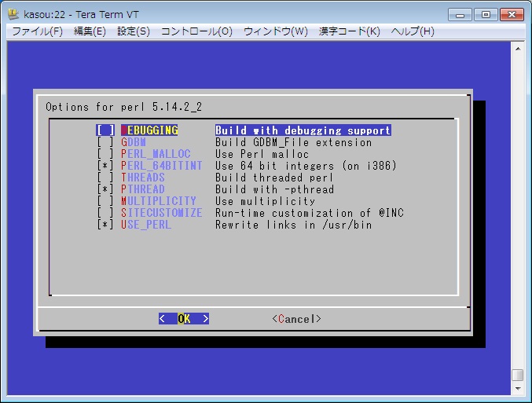Viewport: 532px width, 403px height.
Task: Select the DEBUGGING option label
Action: pyautogui.click(x=149, y=130)
